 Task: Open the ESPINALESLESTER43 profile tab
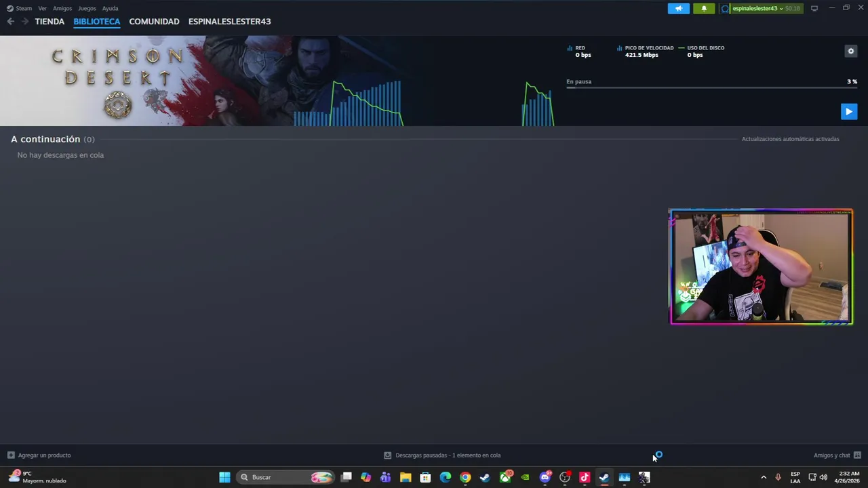click(229, 22)
